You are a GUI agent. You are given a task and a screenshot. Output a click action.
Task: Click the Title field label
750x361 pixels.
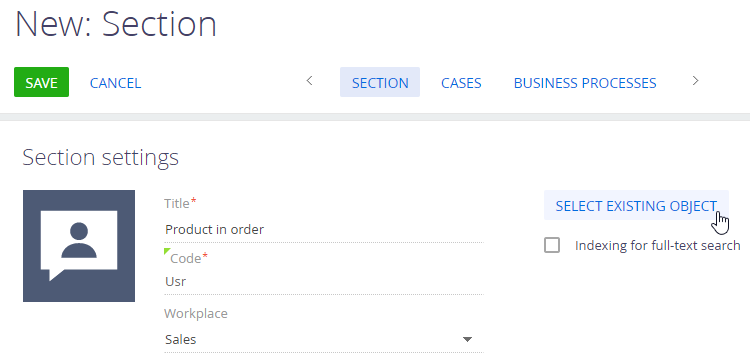point(177,204)
